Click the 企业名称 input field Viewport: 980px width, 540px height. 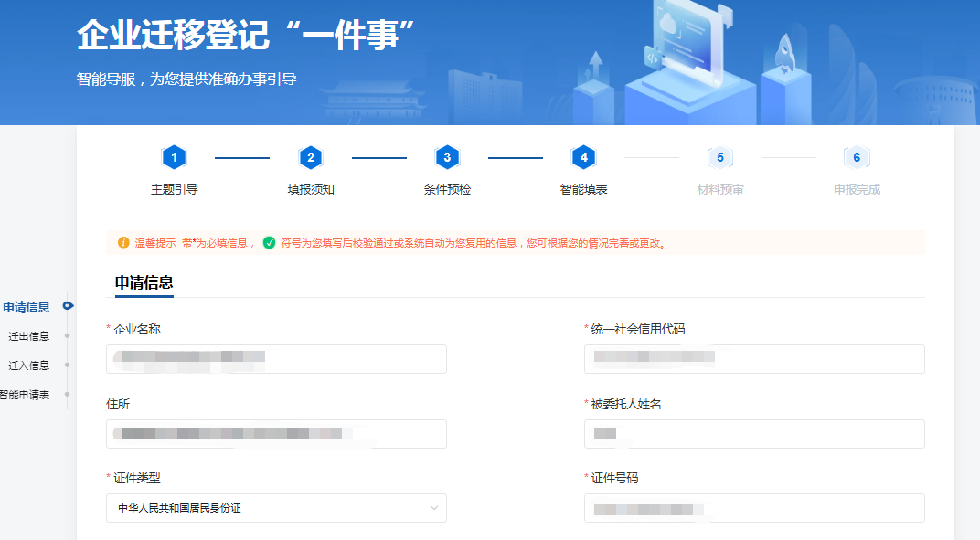[276, 359]
